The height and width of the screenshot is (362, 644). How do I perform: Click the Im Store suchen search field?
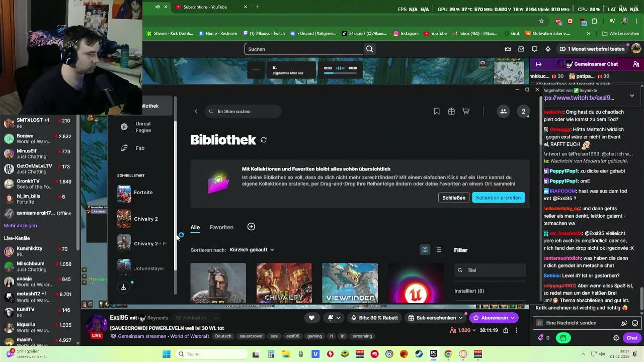tap(243, 112)
